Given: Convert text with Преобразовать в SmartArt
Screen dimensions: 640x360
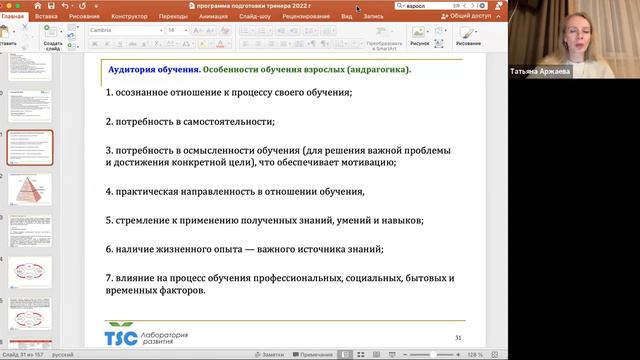Looking at the screenshot, I should click(x=384, y=38).
